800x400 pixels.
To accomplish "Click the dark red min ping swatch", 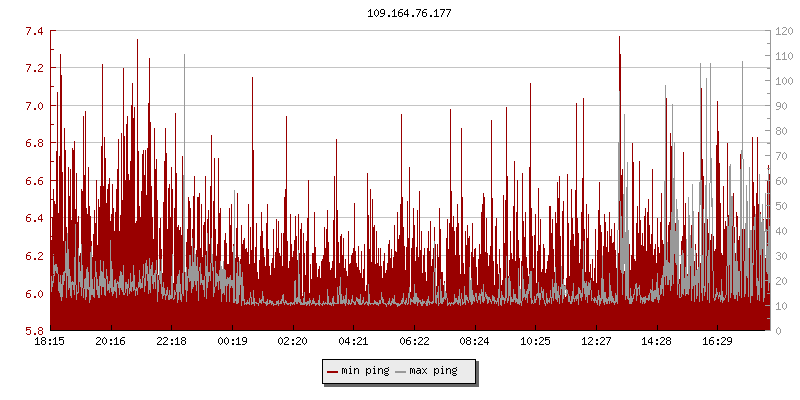I will 332,372.
